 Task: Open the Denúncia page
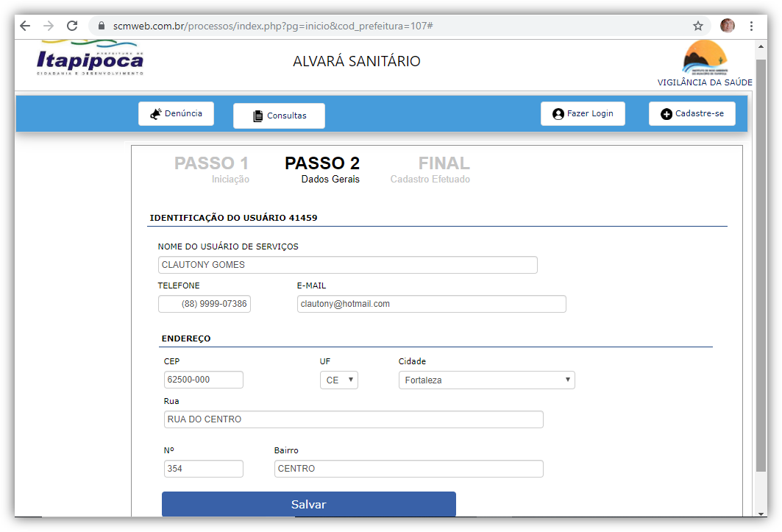pos(176,114)
